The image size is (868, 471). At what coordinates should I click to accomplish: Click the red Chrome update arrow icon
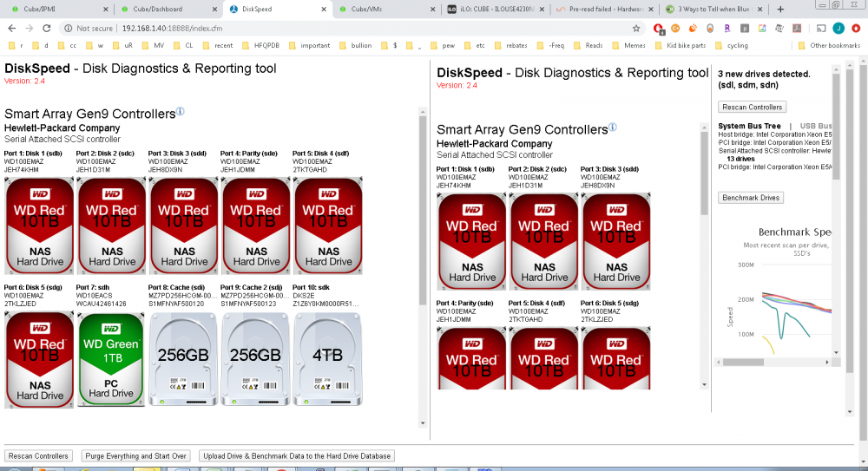click(857, 29)
